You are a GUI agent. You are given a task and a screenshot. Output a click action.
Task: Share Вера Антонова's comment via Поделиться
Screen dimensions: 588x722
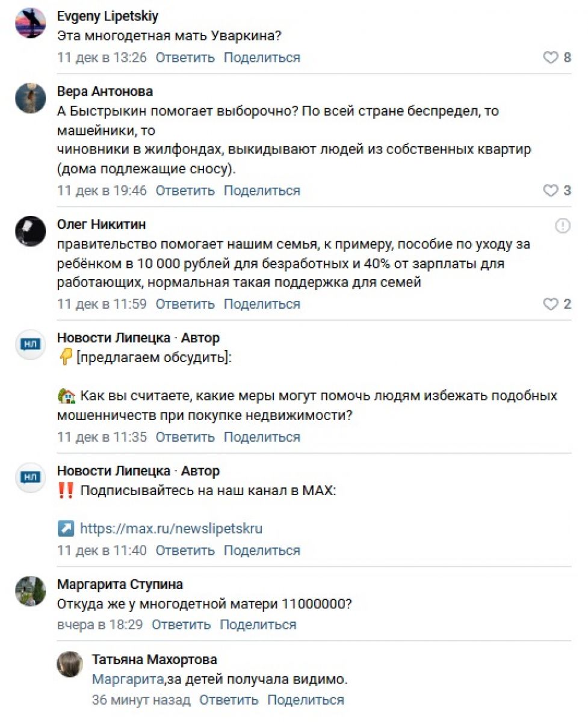[x=262, y=191]
